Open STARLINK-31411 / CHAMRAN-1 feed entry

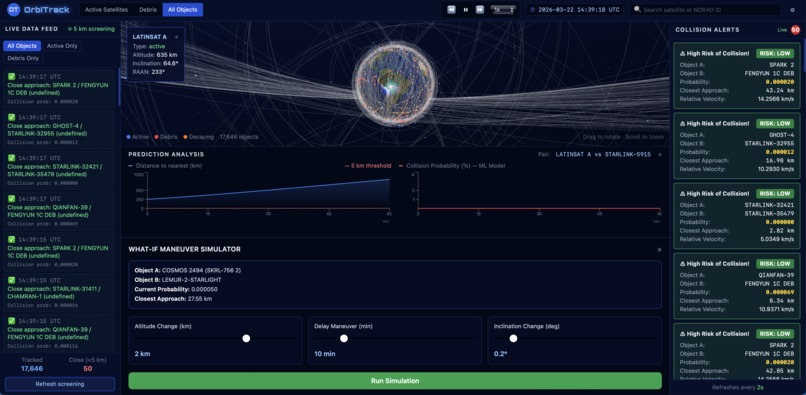point(59,293)
